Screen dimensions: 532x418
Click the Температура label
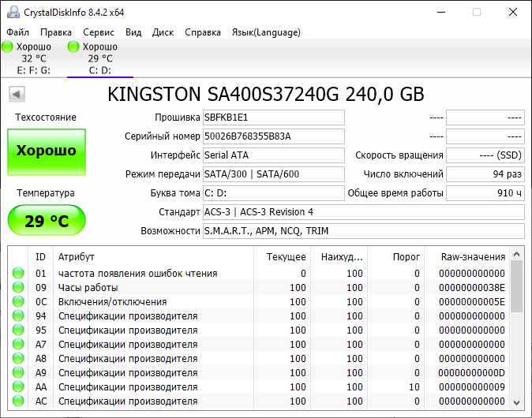(x=46, y=193)
